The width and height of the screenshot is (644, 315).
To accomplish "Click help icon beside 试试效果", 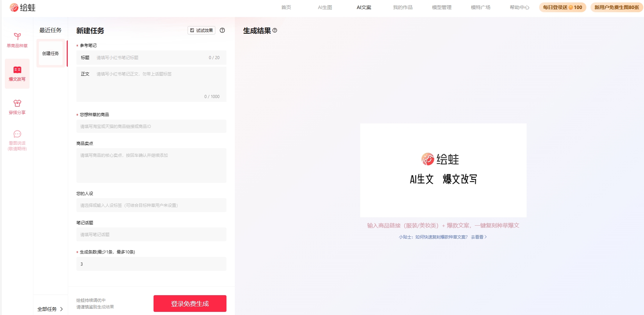I will point(222,30).
